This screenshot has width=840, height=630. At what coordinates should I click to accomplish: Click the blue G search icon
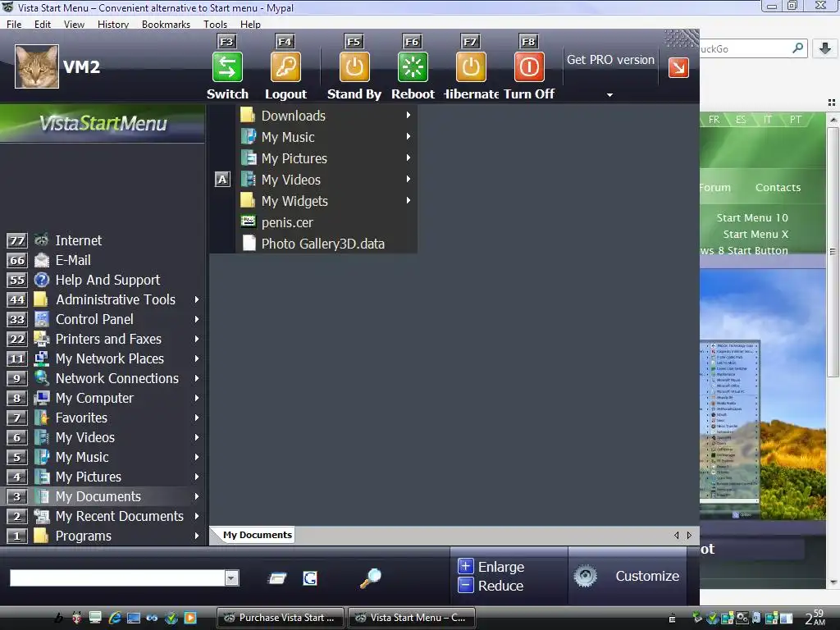coord(310,578)
